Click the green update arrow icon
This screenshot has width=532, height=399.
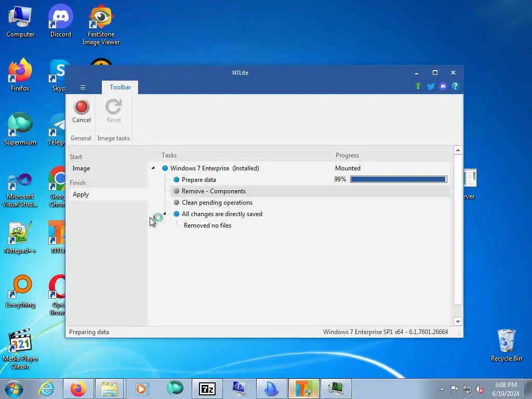(418, 86)
